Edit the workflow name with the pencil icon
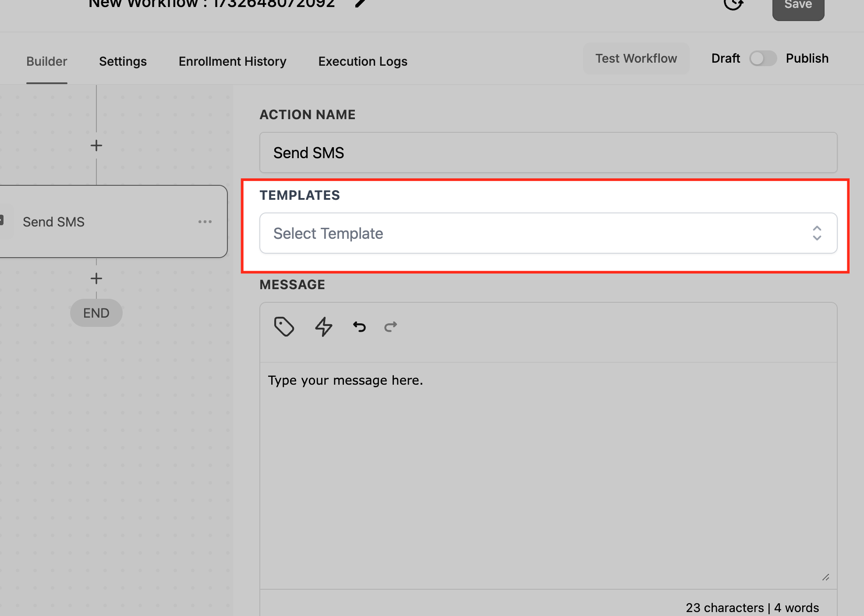864x616 pixels. [359, 4]
